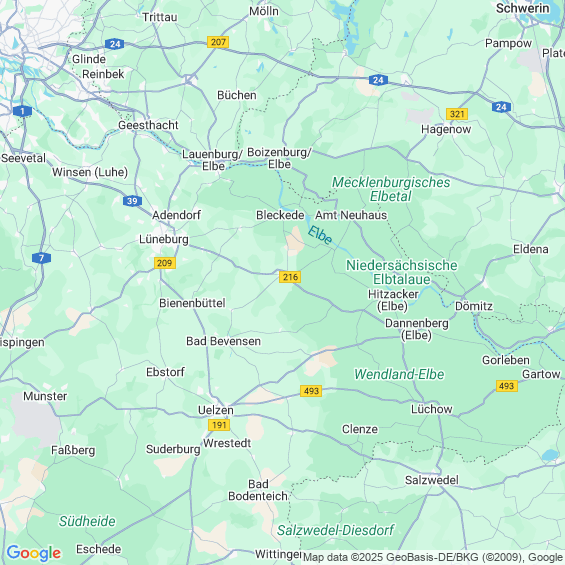Select the yellow B216 road shield
The width and height of the screenshot is (565, 565).
(290, 277)
